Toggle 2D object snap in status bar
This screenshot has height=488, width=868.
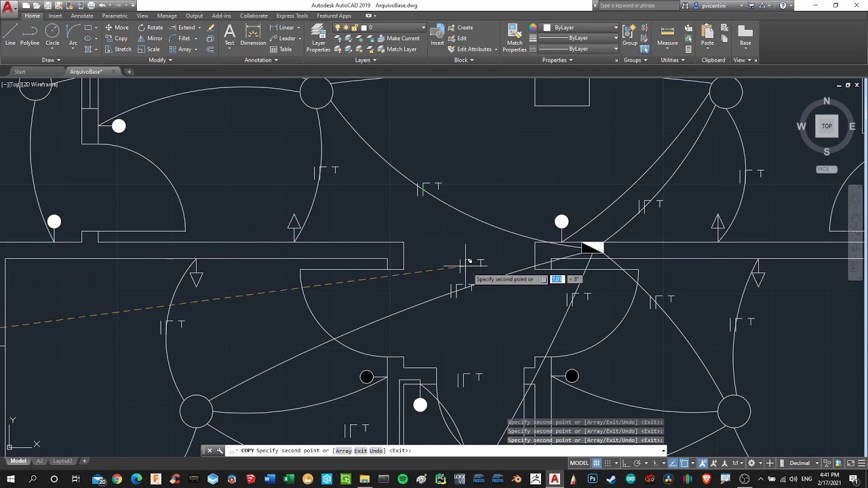[684, 463]
